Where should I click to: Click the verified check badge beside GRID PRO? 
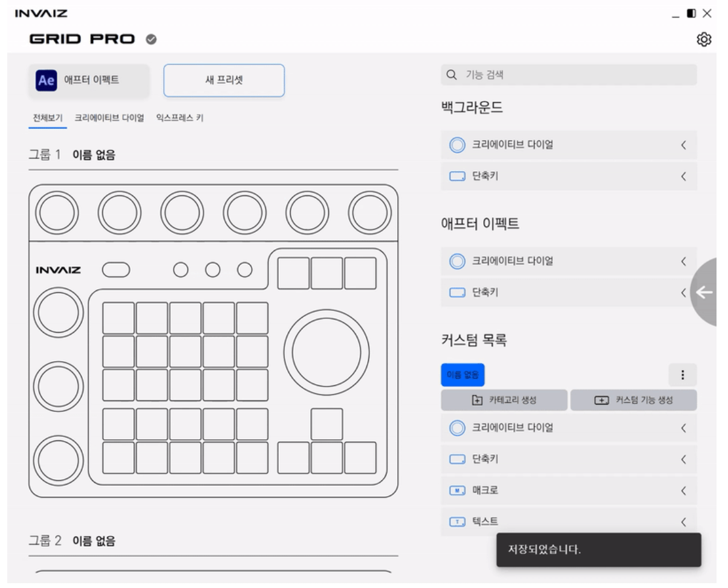[x=151, y=40]
